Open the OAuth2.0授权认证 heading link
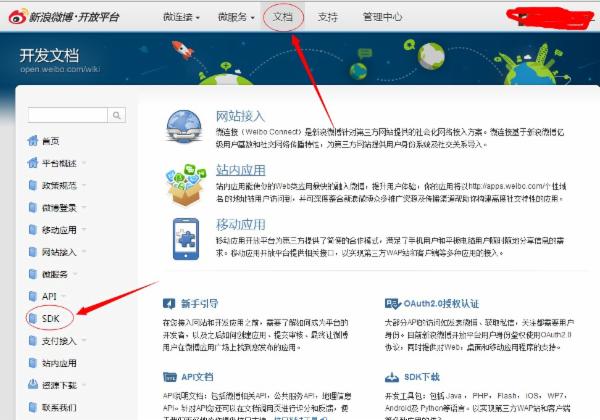 [x=441, y=304]
